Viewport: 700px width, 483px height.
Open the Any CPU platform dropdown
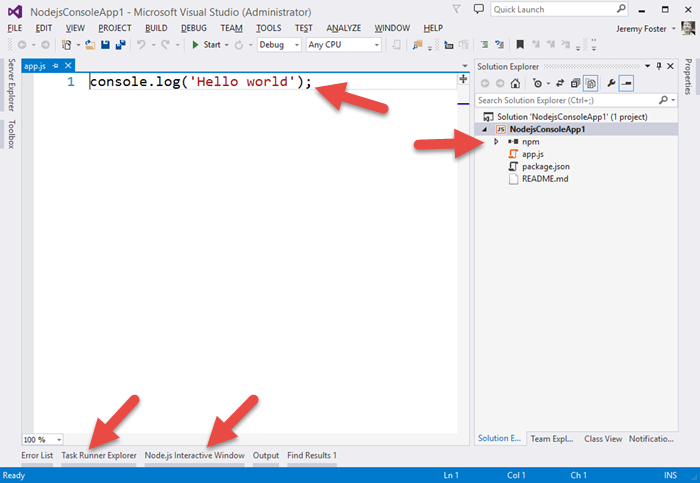click(343, 45)
